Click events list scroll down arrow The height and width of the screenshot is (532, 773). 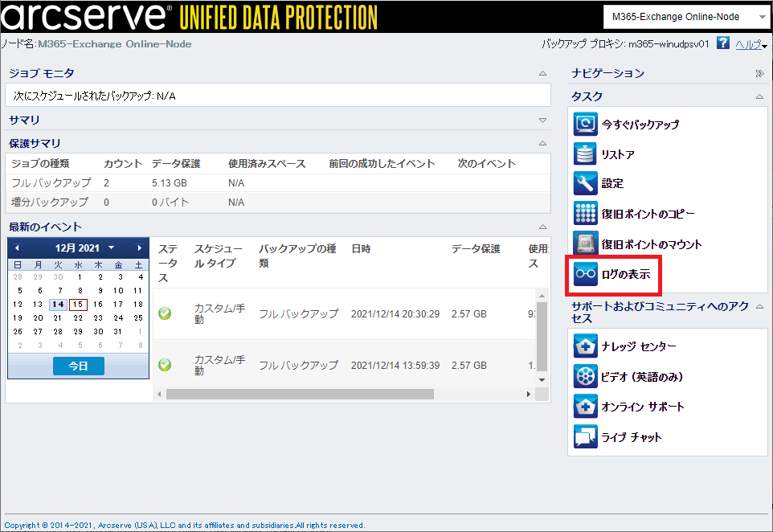(x=542, y=379)
